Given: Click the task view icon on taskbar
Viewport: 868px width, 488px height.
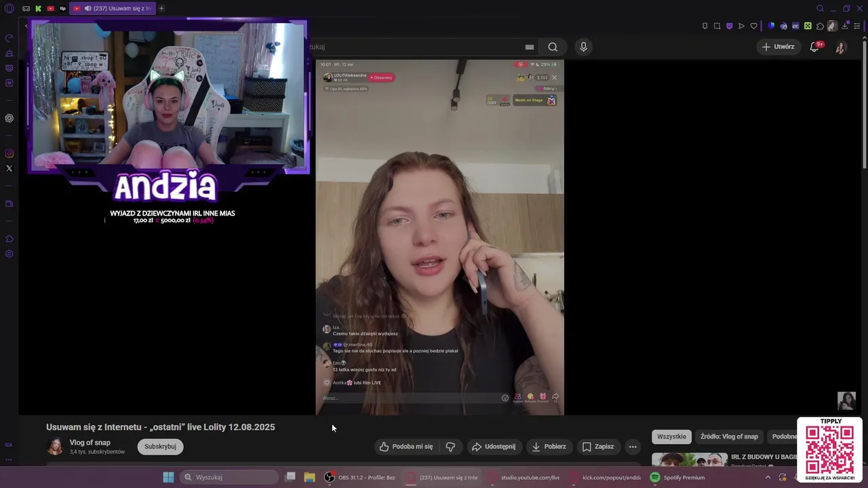Looking at the screenshot, I should [290, 476].
